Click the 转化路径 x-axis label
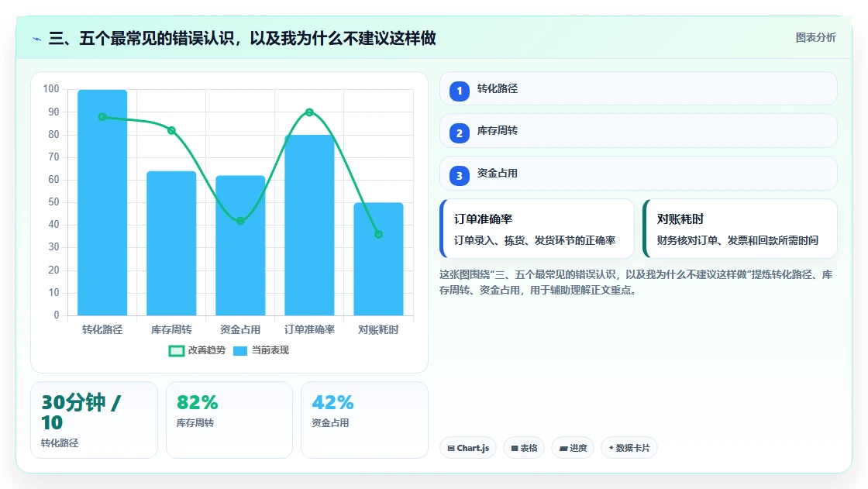This screenshot has height=489, width=868. tap(102, 330)
